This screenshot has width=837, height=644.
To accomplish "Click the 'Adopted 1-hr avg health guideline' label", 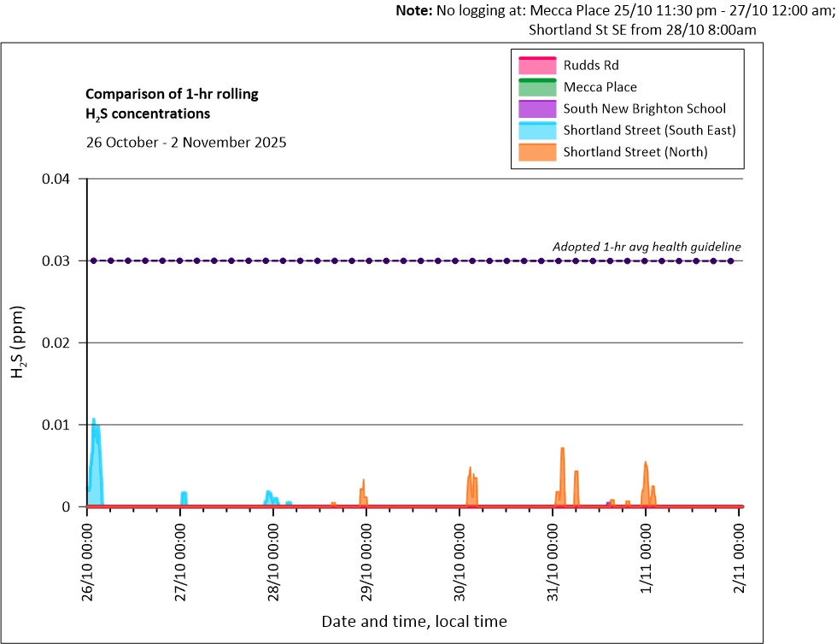I will click(x=647, y=247).
